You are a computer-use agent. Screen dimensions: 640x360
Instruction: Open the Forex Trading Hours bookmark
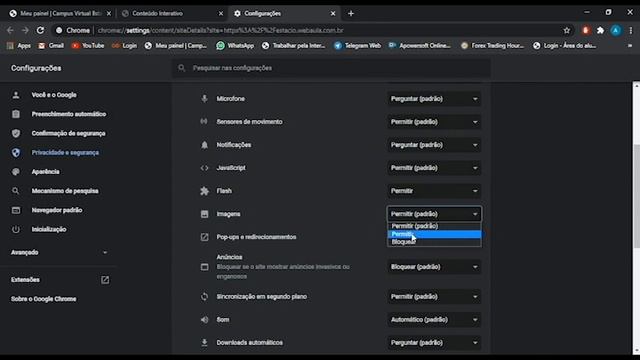[x=492, y=46]
